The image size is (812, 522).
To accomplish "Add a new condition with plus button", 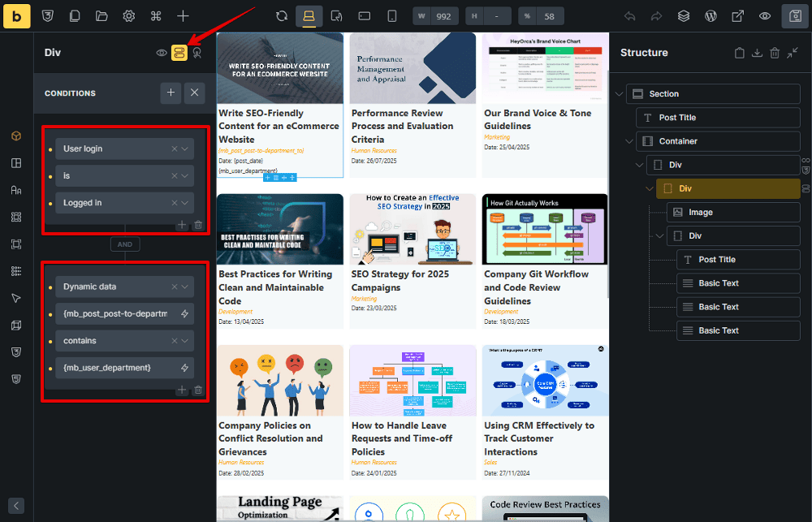I will coord(171,93).
